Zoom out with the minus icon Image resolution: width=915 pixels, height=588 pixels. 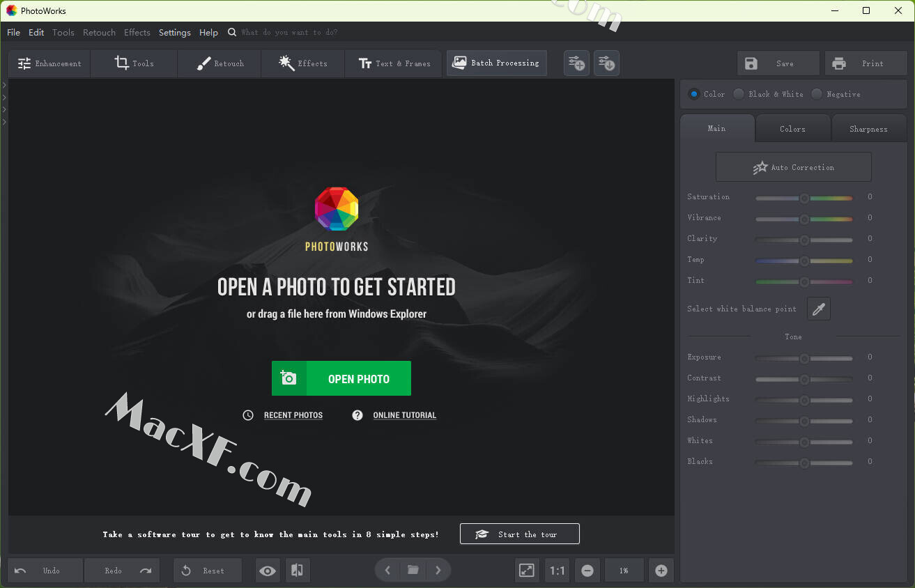[587, 571]
